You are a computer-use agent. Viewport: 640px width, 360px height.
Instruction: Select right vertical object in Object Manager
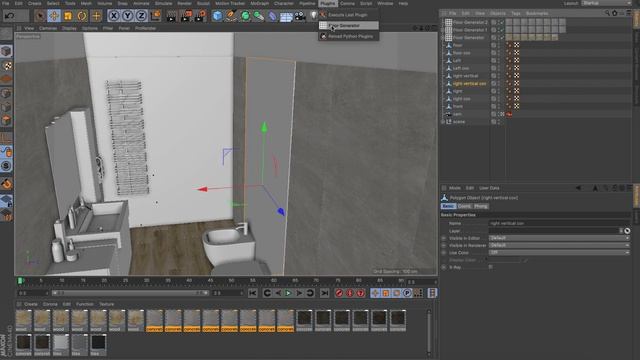[x=465, y=76]
